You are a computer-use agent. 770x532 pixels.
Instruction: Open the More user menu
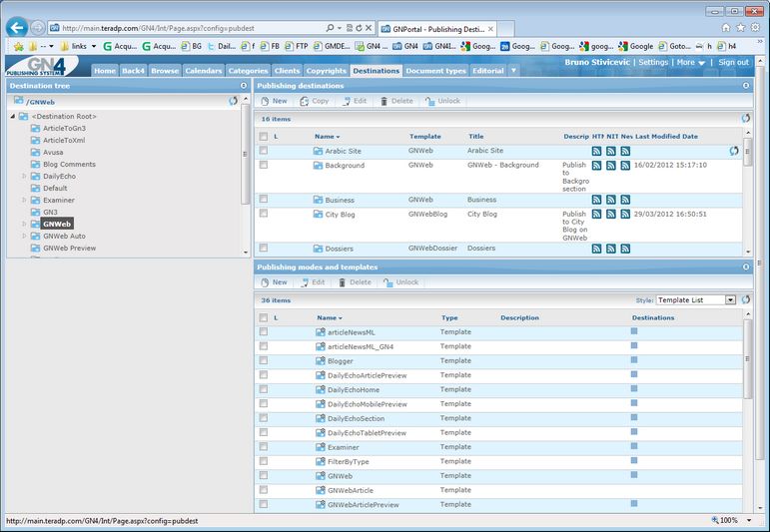[x=690, y=62]
